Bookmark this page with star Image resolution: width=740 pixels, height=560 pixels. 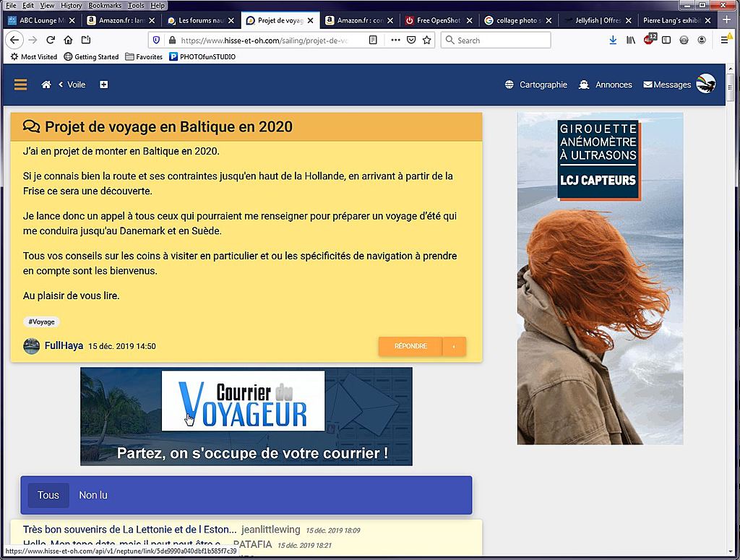(x=427, y=40)
